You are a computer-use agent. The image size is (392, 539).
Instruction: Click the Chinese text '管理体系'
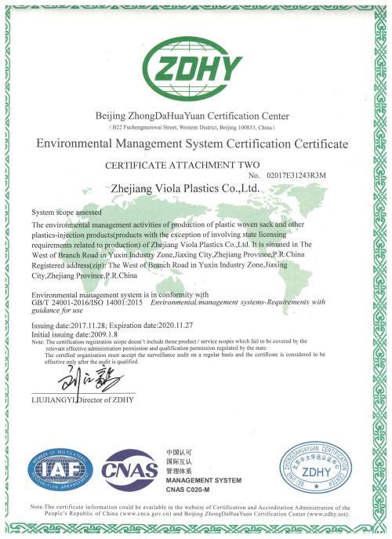click(179, 471)
